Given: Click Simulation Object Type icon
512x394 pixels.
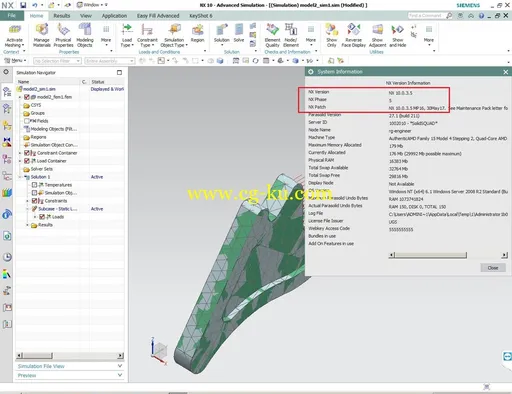Looking at the screenshot, I should [x=174, y=30].
